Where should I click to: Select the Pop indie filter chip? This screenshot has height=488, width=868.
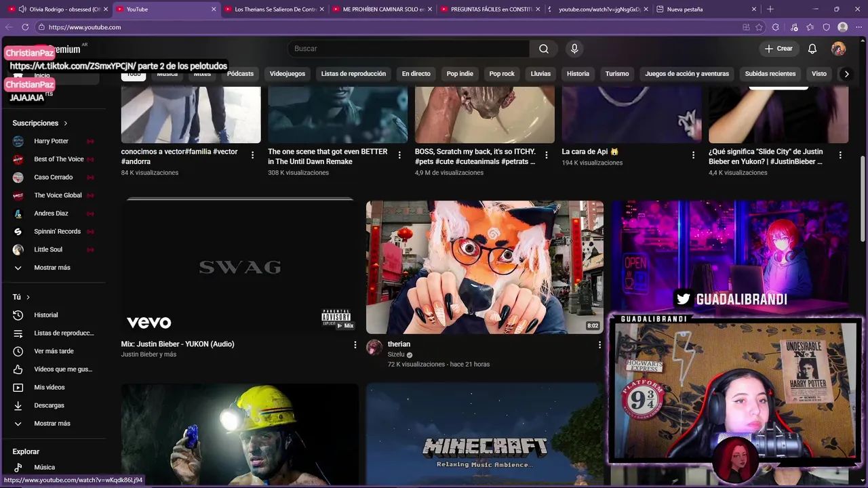(460, 74)
